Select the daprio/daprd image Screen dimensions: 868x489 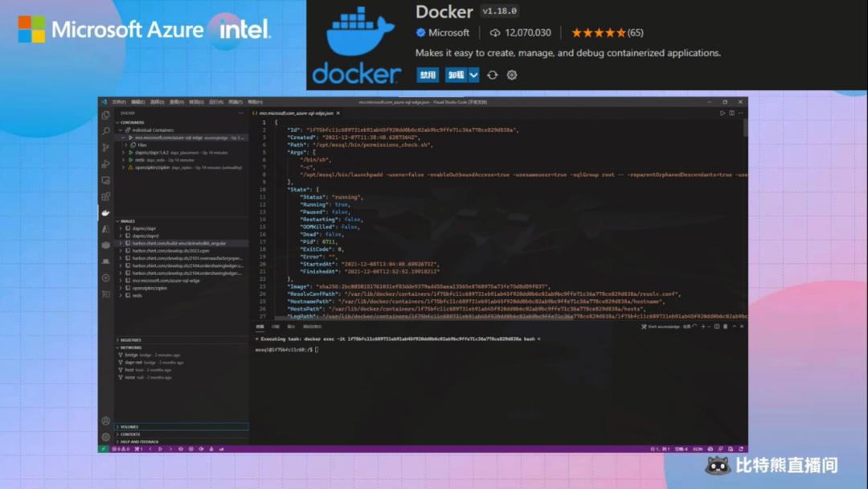click(x=182, y=236)
